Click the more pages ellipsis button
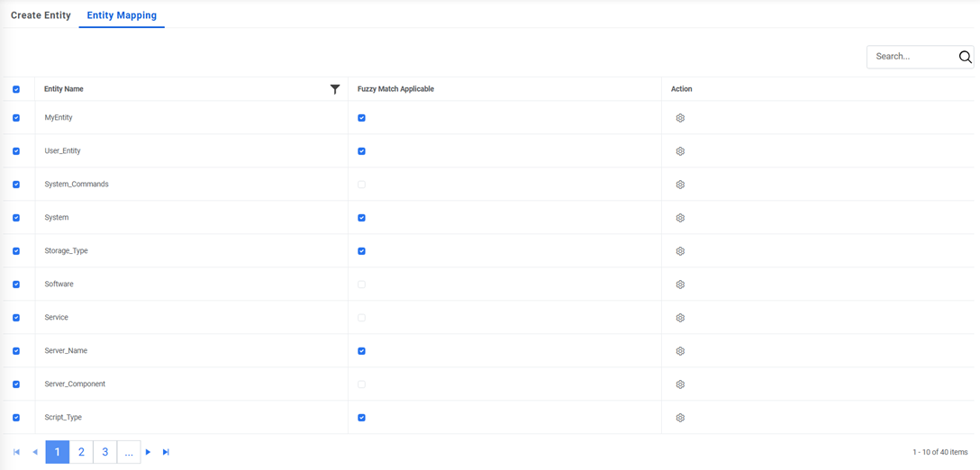Viewport: 980px width, 470px height. (129, 452)
